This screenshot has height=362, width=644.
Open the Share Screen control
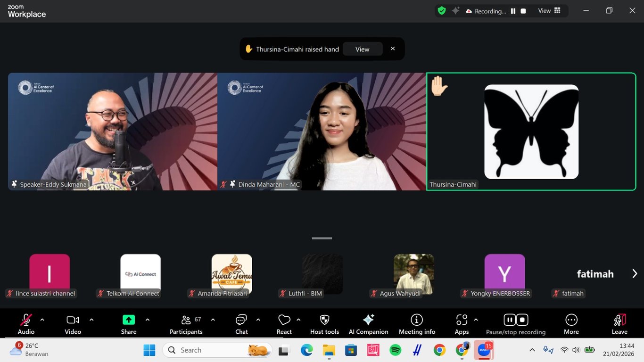tap(128, 323)
